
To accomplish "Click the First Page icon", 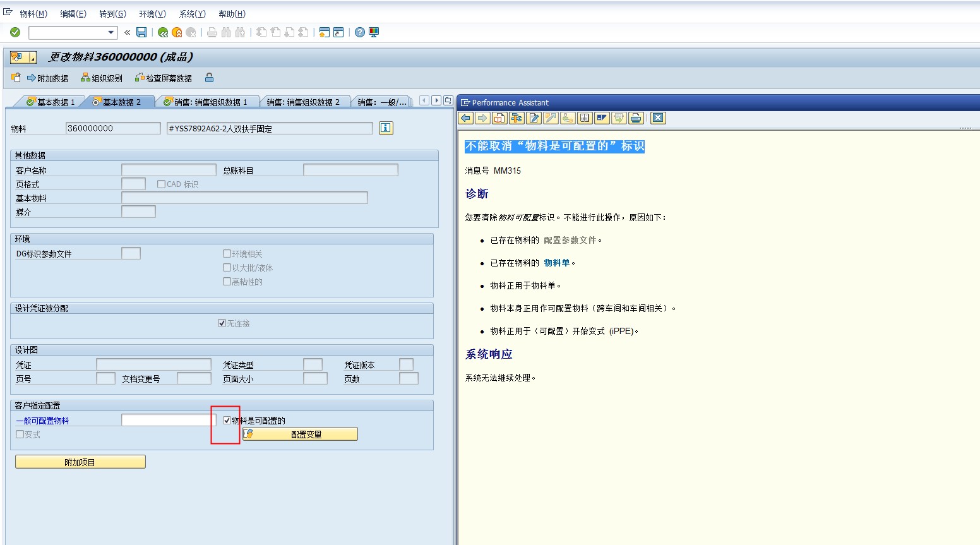I will [x=261, y=32].
